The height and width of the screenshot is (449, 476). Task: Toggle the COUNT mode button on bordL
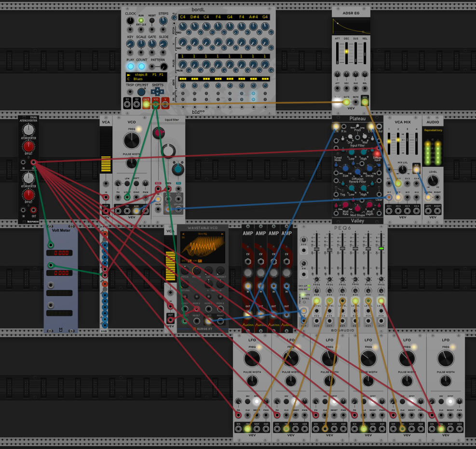(141, 66)
